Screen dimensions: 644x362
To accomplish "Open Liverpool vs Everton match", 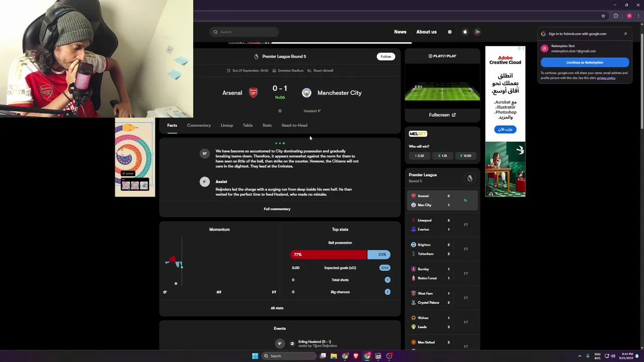I will pos(442,225).
